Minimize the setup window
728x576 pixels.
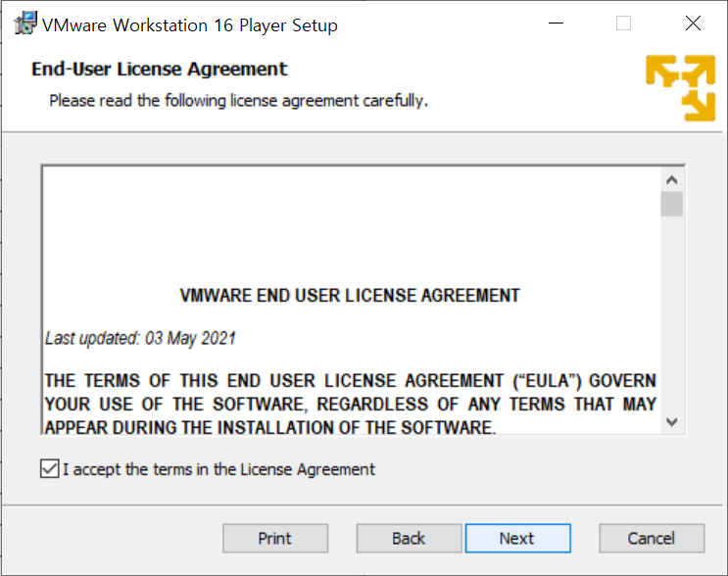point(556,24)
